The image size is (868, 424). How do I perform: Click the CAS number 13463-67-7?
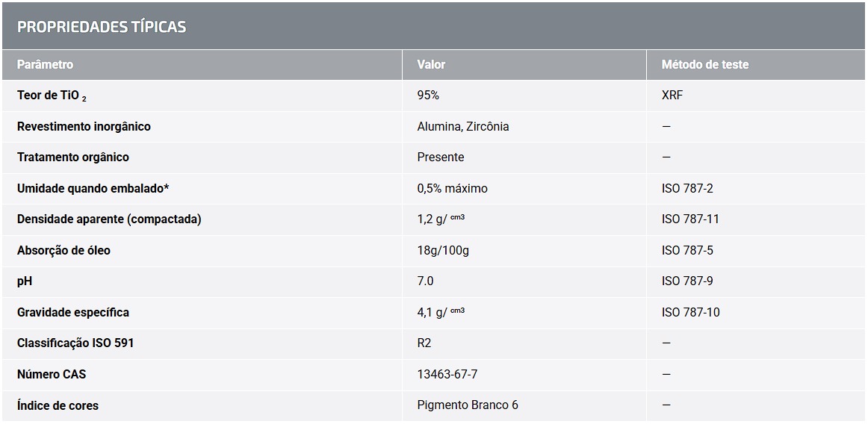pyautogui.click(x=447, y=375)
